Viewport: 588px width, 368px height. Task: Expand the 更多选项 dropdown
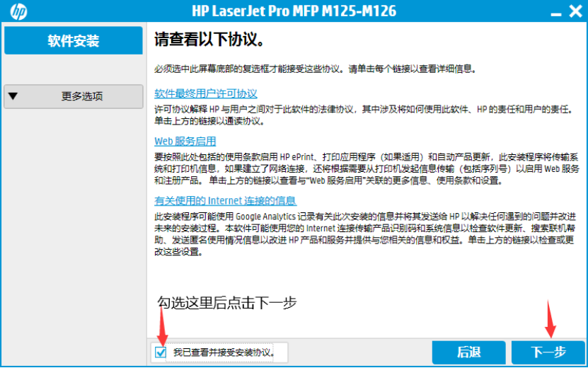[x=74, y=96]
